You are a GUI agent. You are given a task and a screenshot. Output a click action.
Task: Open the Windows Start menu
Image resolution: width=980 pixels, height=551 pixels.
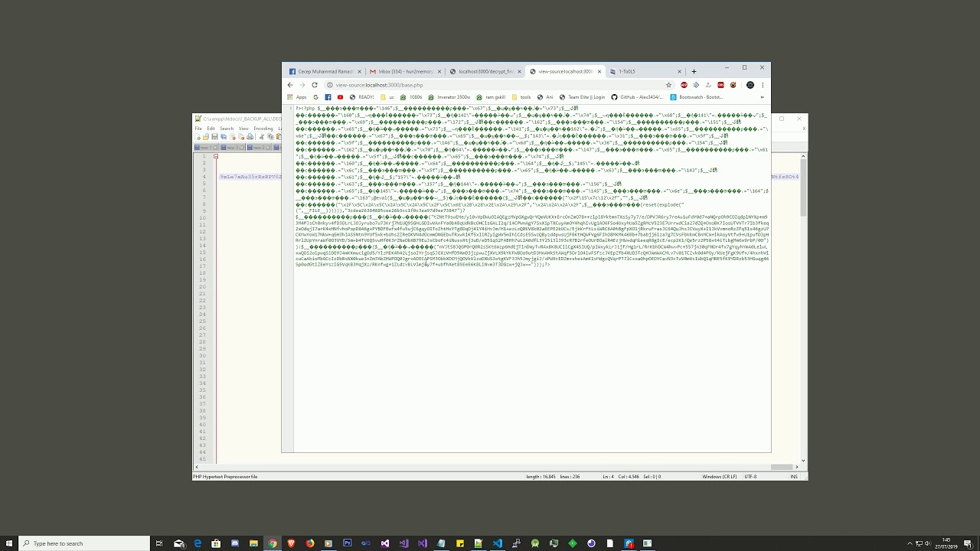pyautogui.click(x=8, y=543)
